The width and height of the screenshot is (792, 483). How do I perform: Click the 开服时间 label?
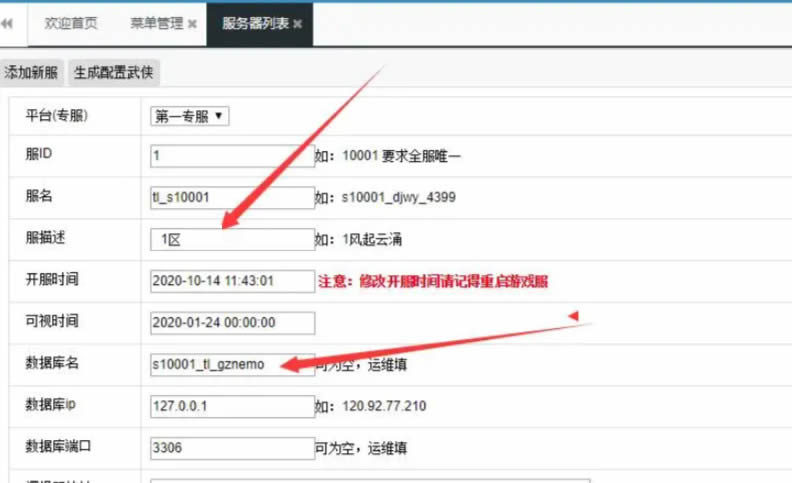click(52, 279)
